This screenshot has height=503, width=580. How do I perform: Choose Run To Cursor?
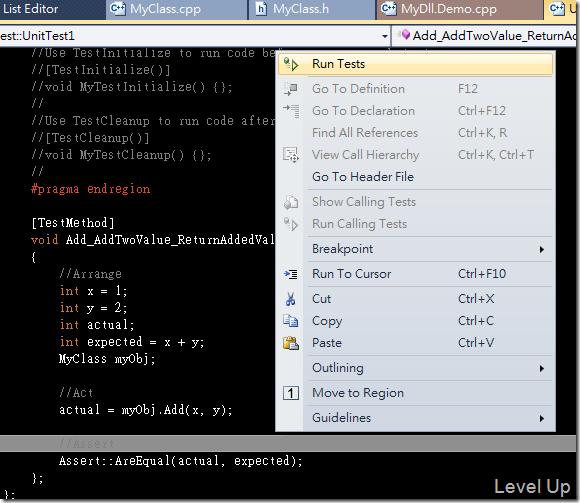pos(415,274)
